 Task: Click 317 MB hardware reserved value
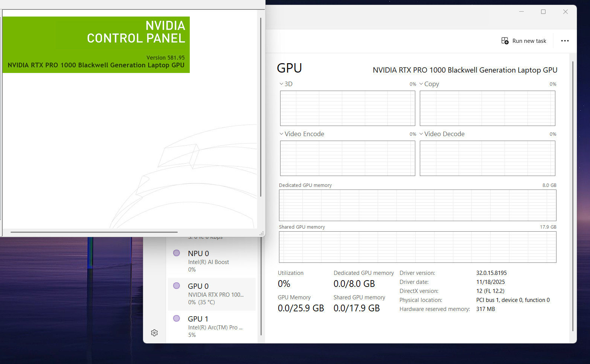click(x=485, y=309)
